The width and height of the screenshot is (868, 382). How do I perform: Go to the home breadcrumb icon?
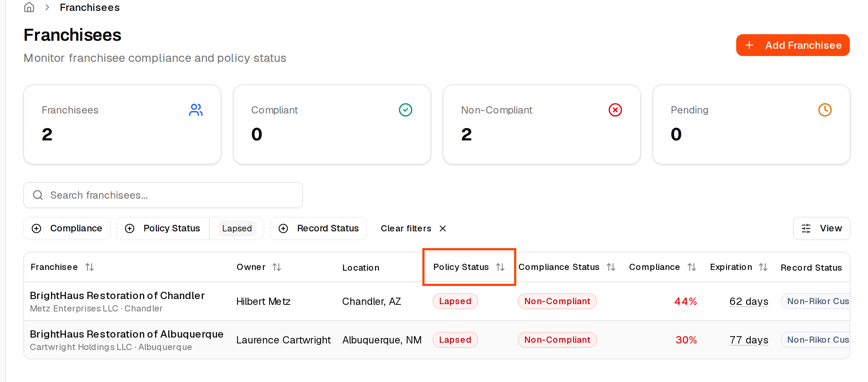coord(29,7)
